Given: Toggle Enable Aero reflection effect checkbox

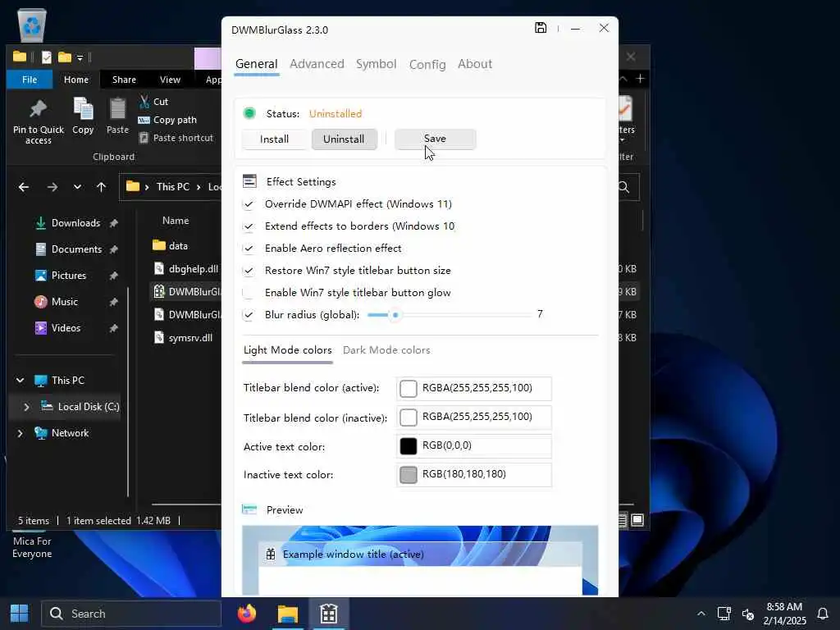Looking at the screenshot, I should coord(248,249).
